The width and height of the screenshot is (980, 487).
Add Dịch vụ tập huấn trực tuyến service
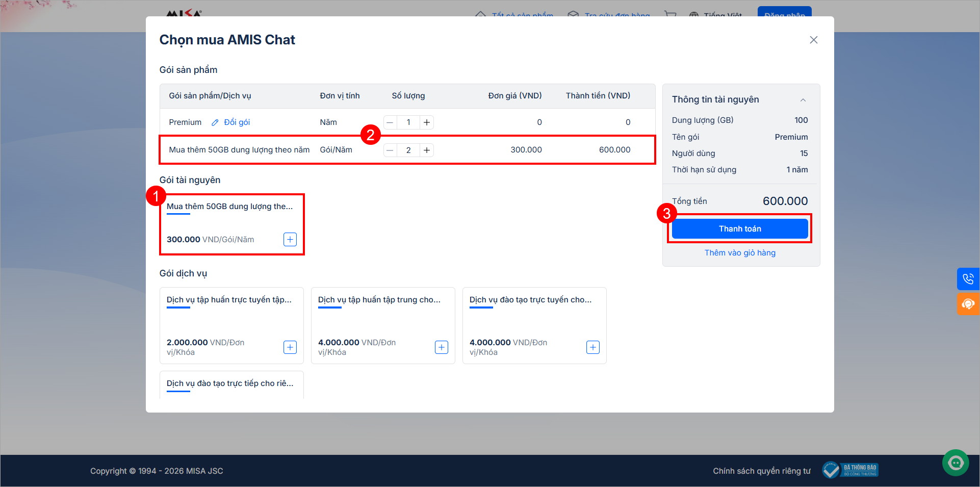[x=290, y=347]
